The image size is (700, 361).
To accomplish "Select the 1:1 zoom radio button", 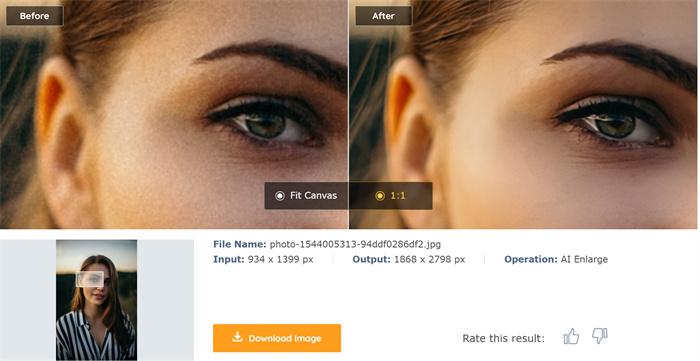I will click(x=380, y=195).
